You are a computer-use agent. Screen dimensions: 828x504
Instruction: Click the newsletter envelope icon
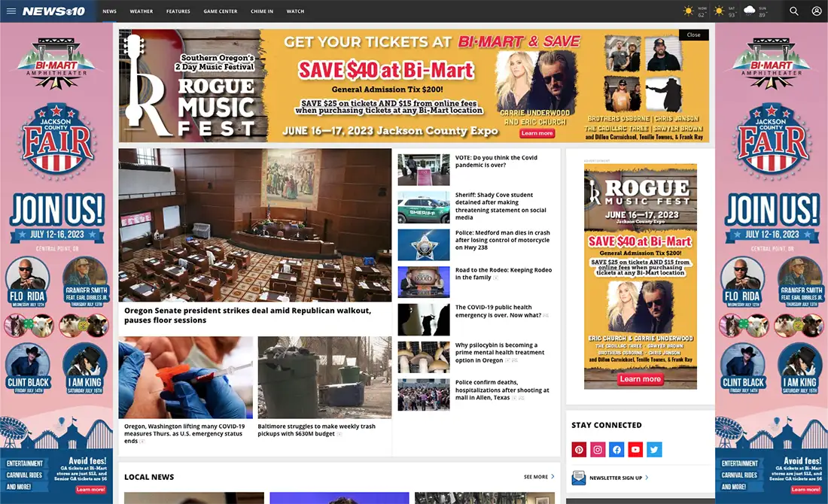pyautogui.click(x=578, y=478)
